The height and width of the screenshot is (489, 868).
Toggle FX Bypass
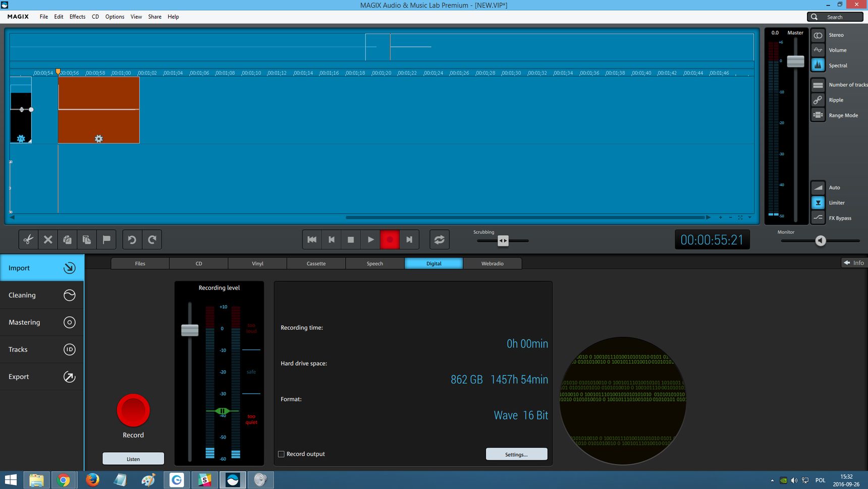coord(818,218)
